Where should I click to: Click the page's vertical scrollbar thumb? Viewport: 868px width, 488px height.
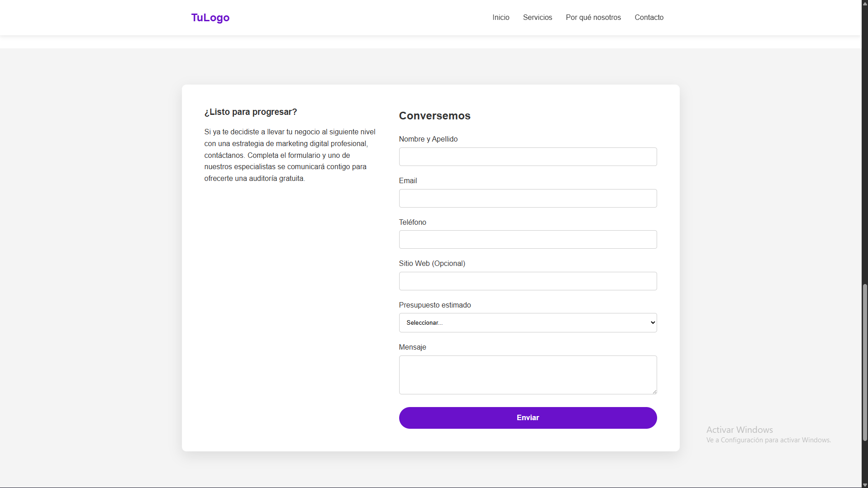pos(864,362)
